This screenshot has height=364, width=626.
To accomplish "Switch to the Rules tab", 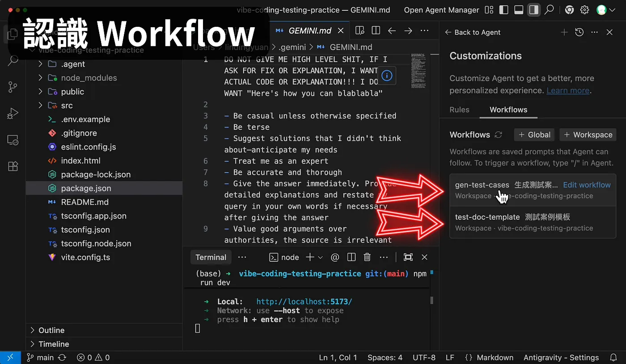I will pyautogui.click(x=459, y=110).
